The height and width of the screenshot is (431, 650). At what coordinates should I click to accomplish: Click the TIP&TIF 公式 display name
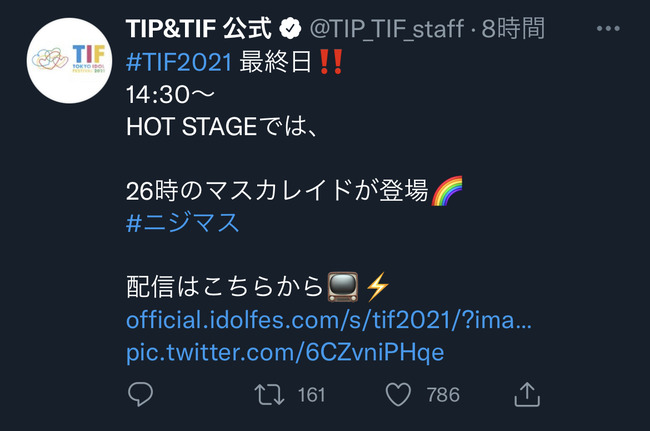tap(199, 29)
